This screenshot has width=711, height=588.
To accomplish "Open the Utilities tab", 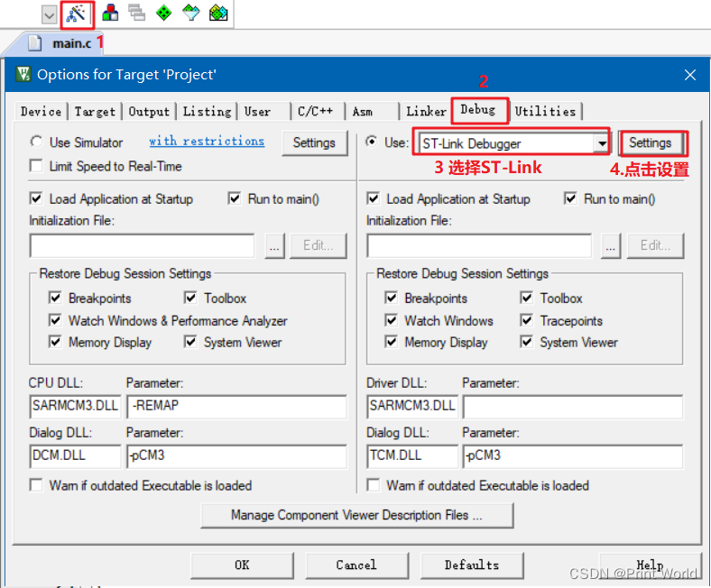I will click(x=546, y=112).
